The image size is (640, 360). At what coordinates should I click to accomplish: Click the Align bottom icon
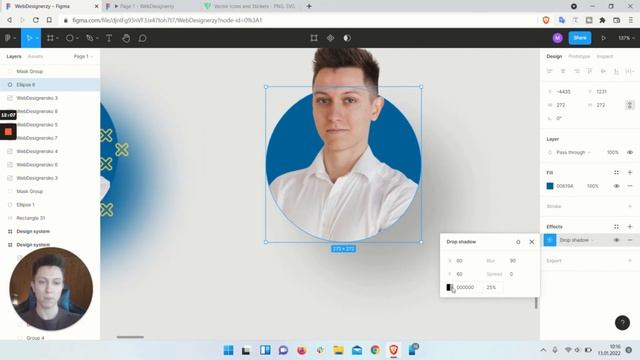616,71
